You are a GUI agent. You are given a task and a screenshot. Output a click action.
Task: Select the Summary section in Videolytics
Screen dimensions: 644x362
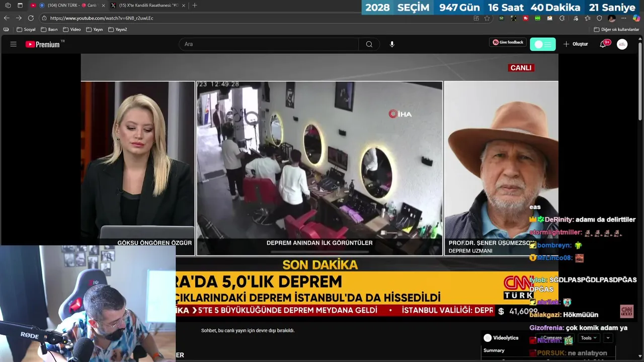point(494,350)
